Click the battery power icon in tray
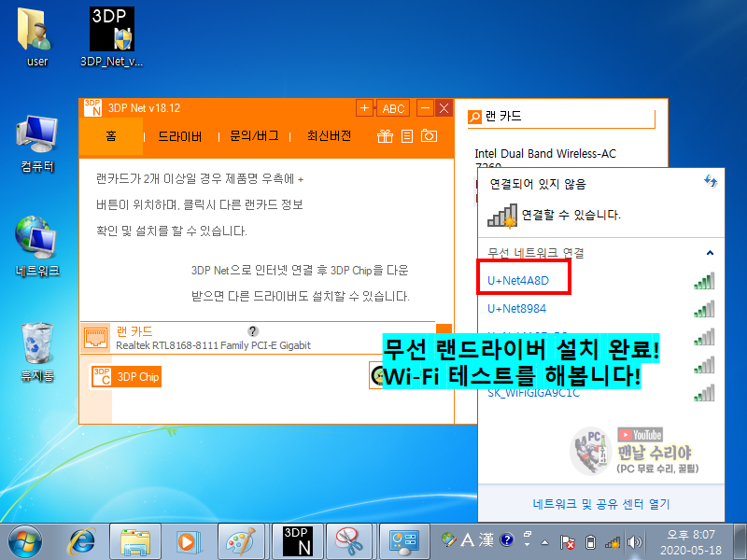The image size is (747, 560). 590,542
